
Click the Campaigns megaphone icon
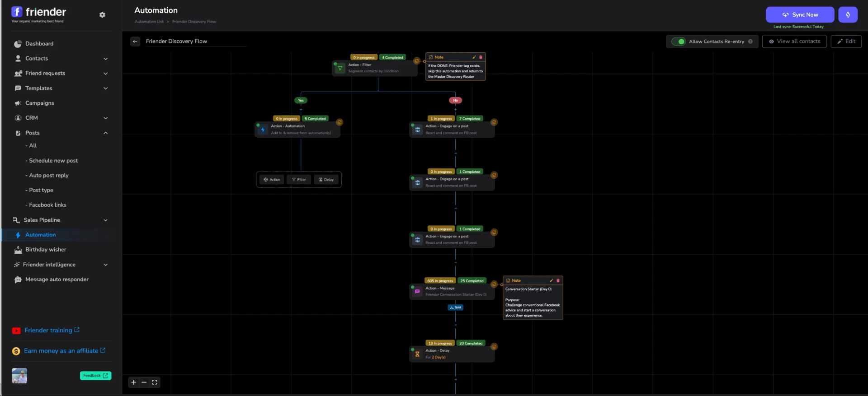click(x=18, y=103)
